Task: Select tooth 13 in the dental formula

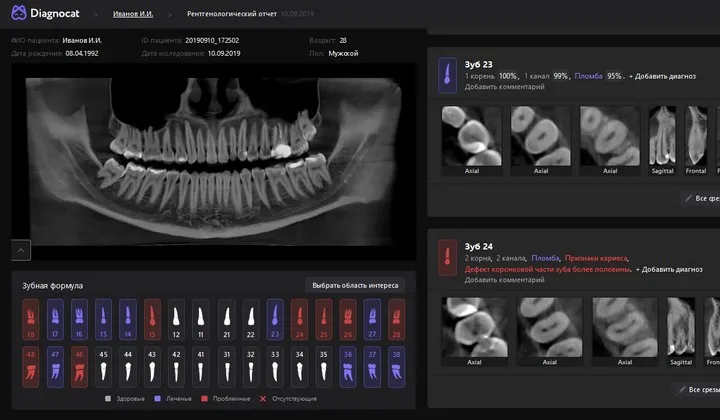Action: [x=152, y=319]
